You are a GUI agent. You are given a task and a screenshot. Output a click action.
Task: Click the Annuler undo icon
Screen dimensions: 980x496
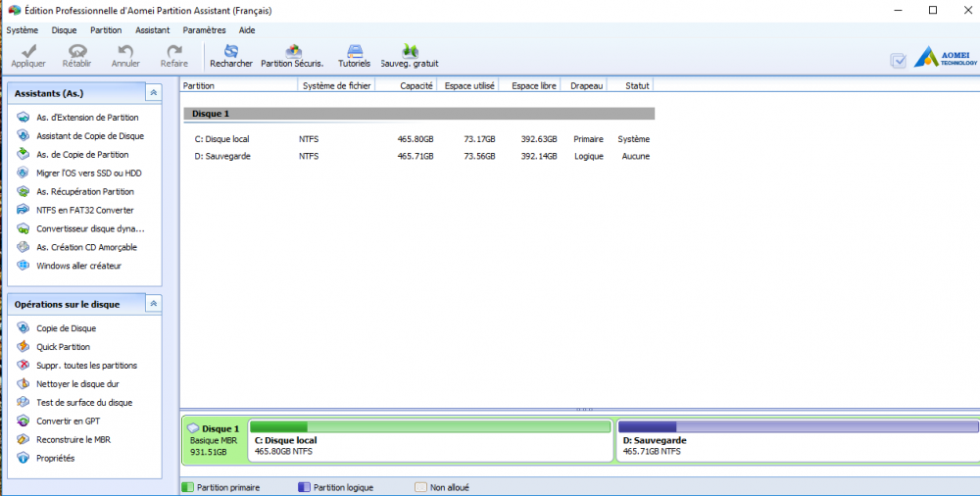(125, 51)
